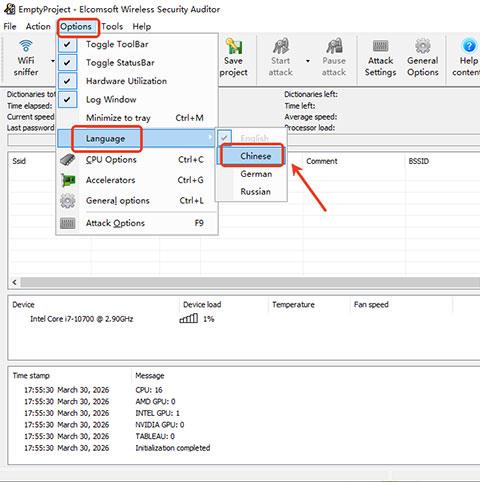This screenshot has height=482, width=480.
Task: Open the WiFi sniffer tool
Action: (x=26, y=58)
